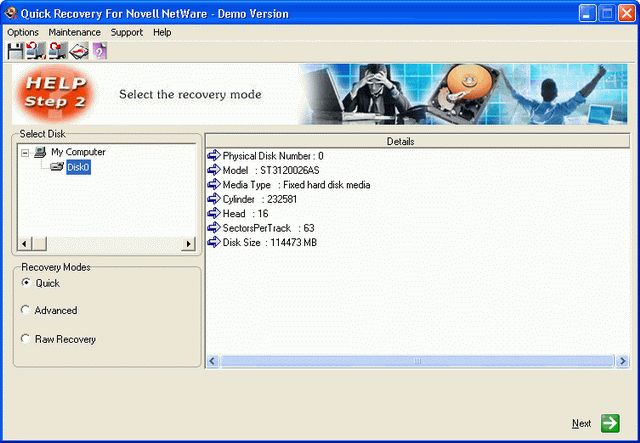This screenshot has width=640, height=443.
Task: Click the third toolbar icon with clockwise red arrow
Action: (x=58, y=51)
